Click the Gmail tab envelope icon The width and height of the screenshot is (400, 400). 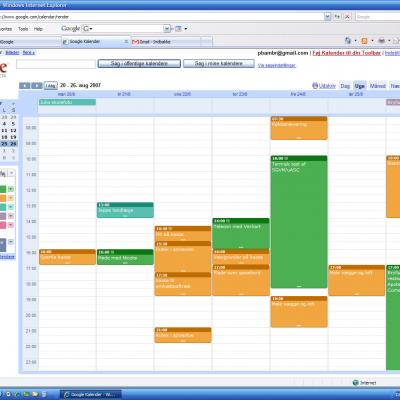coord(135,42)
